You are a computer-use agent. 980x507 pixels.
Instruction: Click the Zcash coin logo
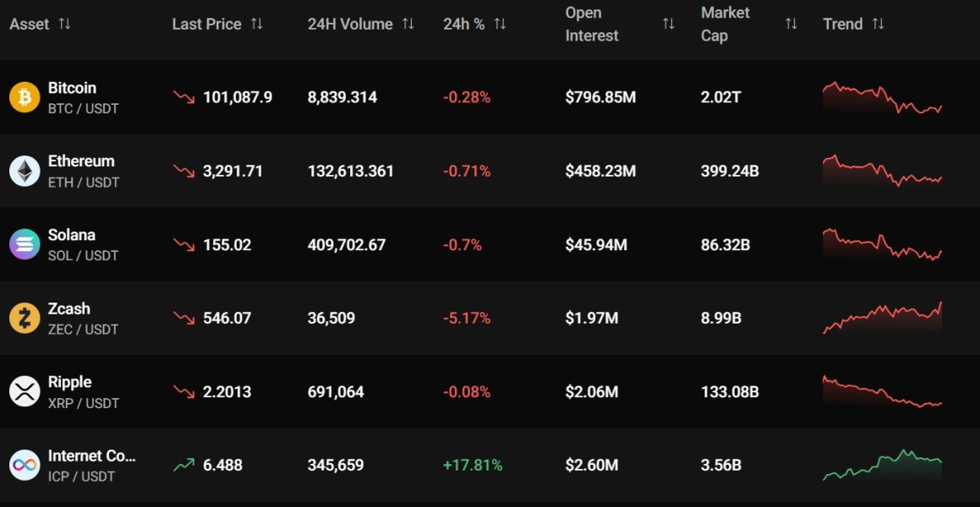tap(25, 318)
